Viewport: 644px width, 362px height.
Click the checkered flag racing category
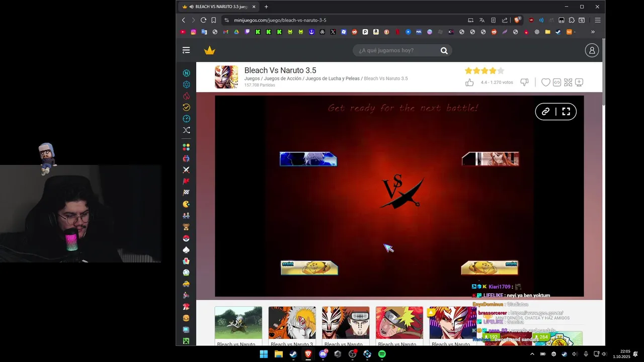pyautogui.click(x=186, y=193)
